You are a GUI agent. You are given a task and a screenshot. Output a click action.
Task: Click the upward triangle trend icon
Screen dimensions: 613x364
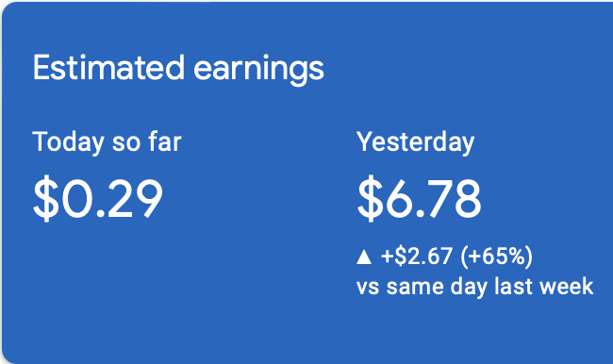364,257
